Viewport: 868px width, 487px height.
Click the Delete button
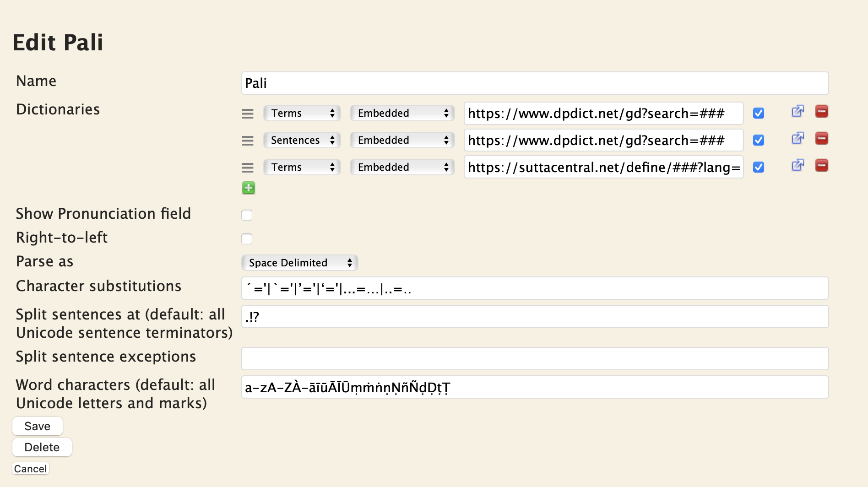(x=42, y=447)
